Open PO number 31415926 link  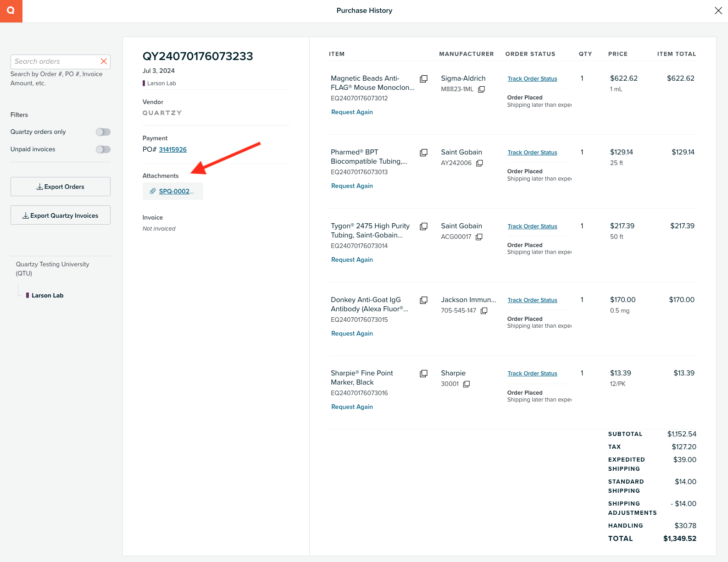point(173,149)
